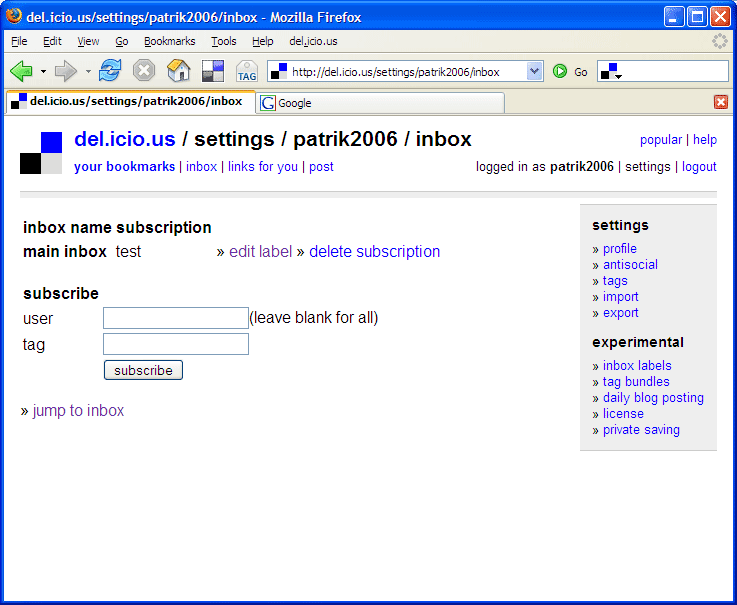Click the Google tab favicon
The height and width of the screenshot is (605, 737).
[268, 103]
